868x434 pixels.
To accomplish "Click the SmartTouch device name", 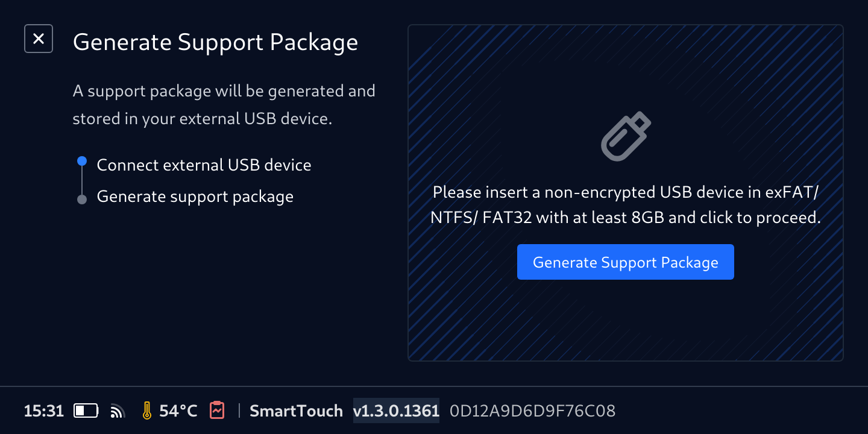I will (296, 411).
